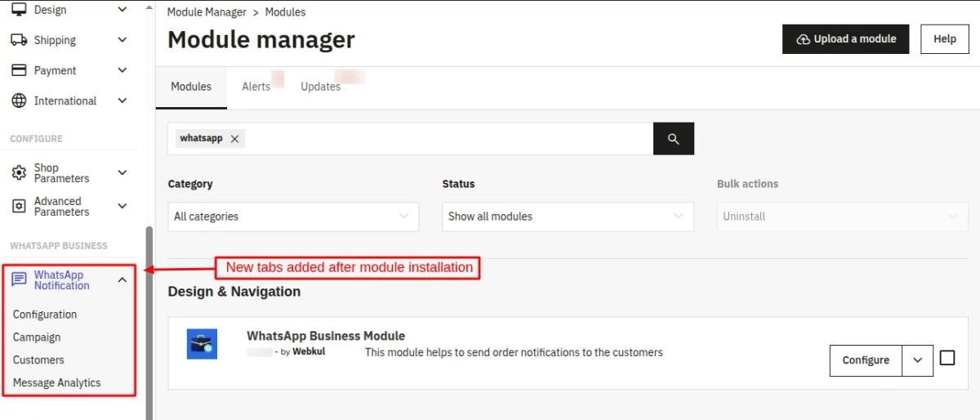
Task: Click the Shipping truck icon
Action: pyautogui.click(x=19, y=40)
